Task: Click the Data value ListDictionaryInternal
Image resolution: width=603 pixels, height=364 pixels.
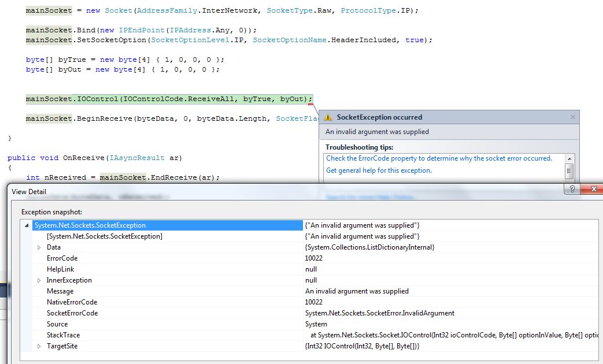Action: (x=369, y=247)
